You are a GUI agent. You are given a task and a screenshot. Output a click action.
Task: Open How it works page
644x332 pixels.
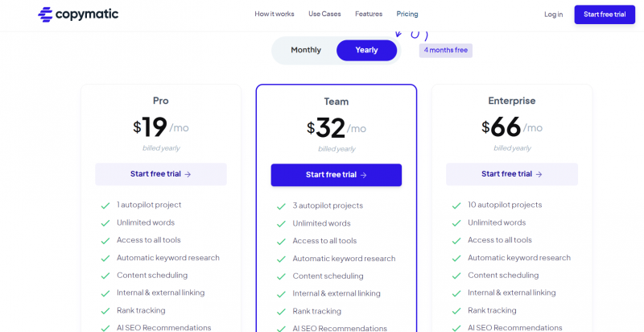(x=275, y=14)
